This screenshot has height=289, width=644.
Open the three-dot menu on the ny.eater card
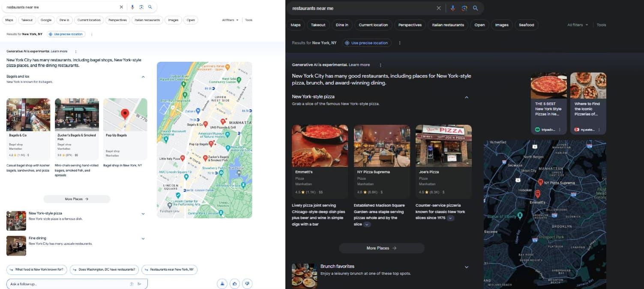599,129
